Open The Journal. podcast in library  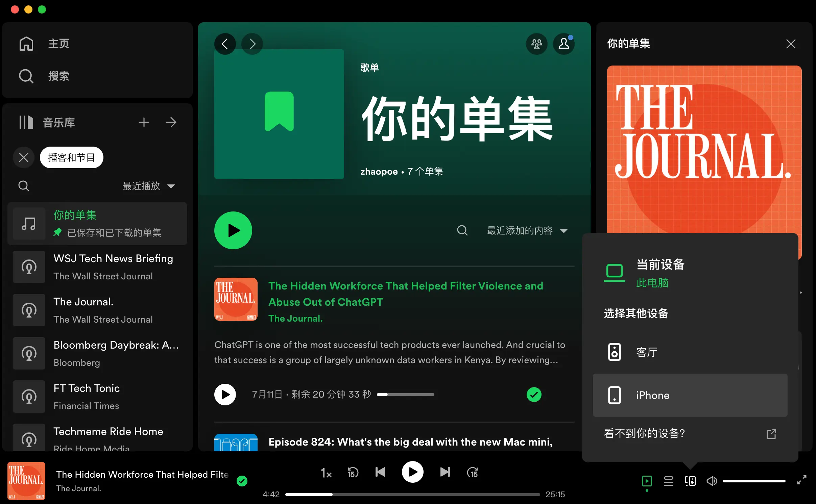pos(97,310)
